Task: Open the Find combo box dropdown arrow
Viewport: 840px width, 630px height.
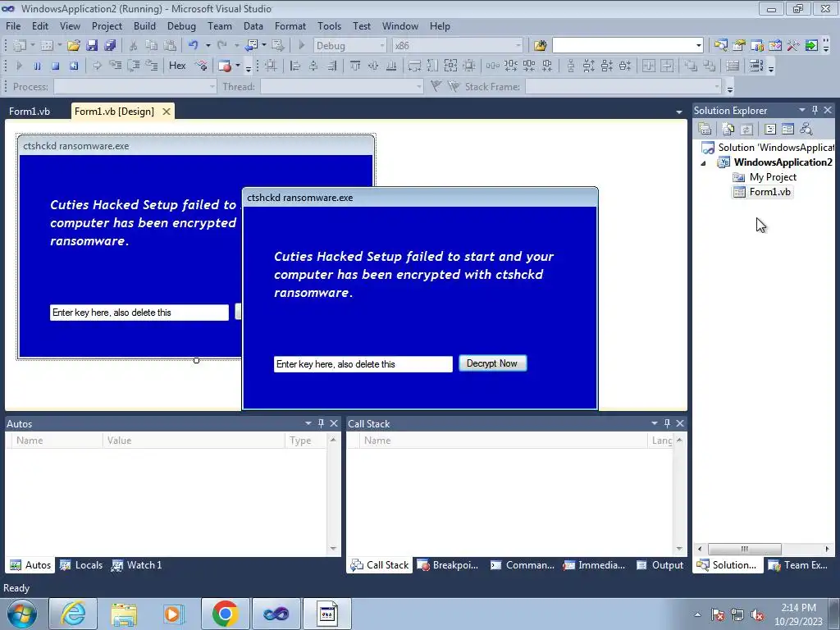Action: 699,46
